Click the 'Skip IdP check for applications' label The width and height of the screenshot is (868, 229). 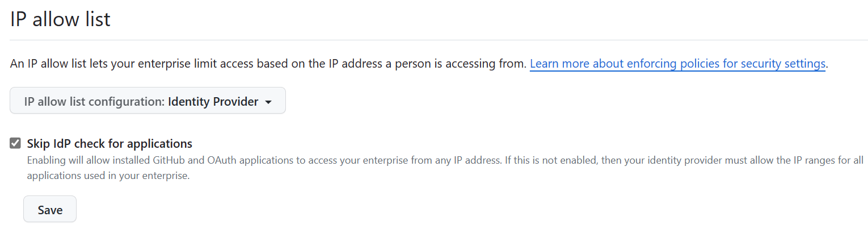click(x=109, y=143)
